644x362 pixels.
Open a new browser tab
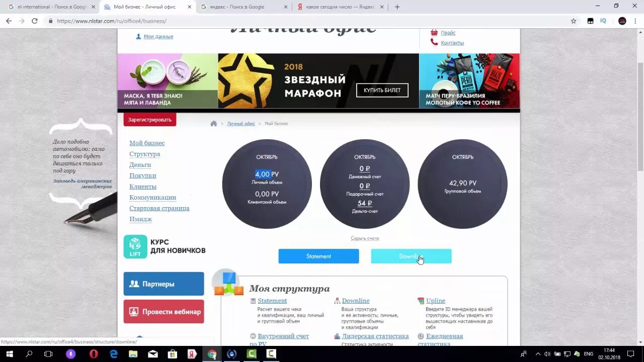[397, 7]
